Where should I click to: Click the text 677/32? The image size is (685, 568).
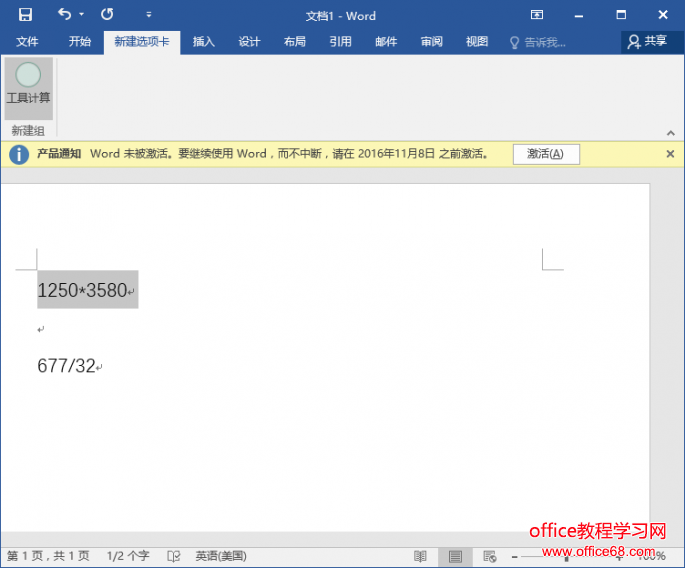point(66,366)
